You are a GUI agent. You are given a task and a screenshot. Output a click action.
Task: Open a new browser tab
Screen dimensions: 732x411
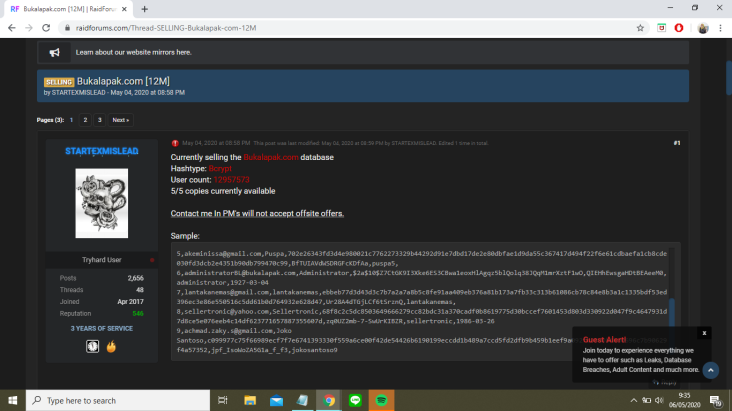pos(145,9)
